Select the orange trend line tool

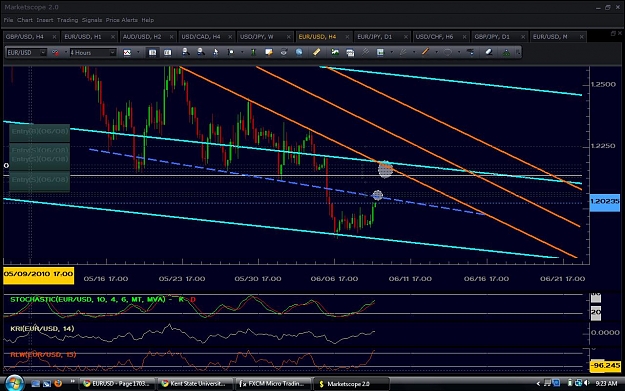click(x=425, y=52)
